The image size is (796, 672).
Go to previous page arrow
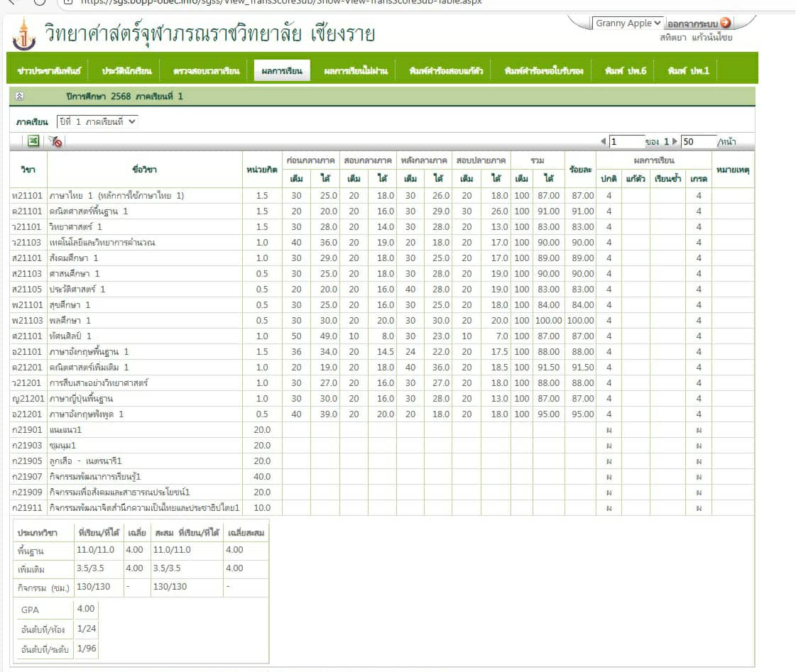click(603, 142)
